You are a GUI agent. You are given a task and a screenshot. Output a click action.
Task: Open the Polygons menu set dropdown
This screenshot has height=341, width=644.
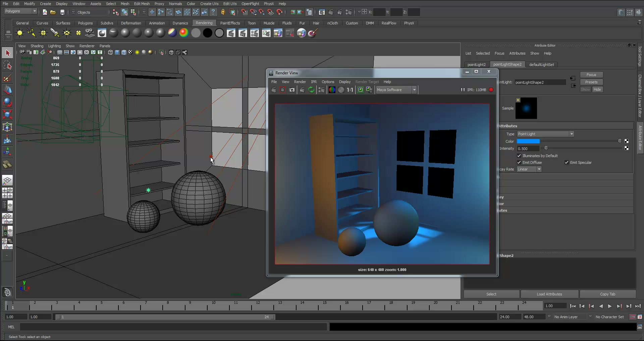20,11
